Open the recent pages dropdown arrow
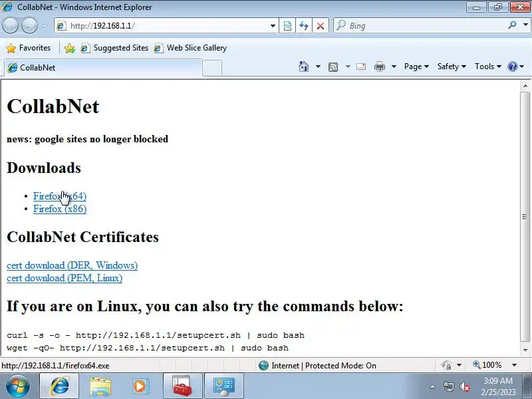 [45, 25]
